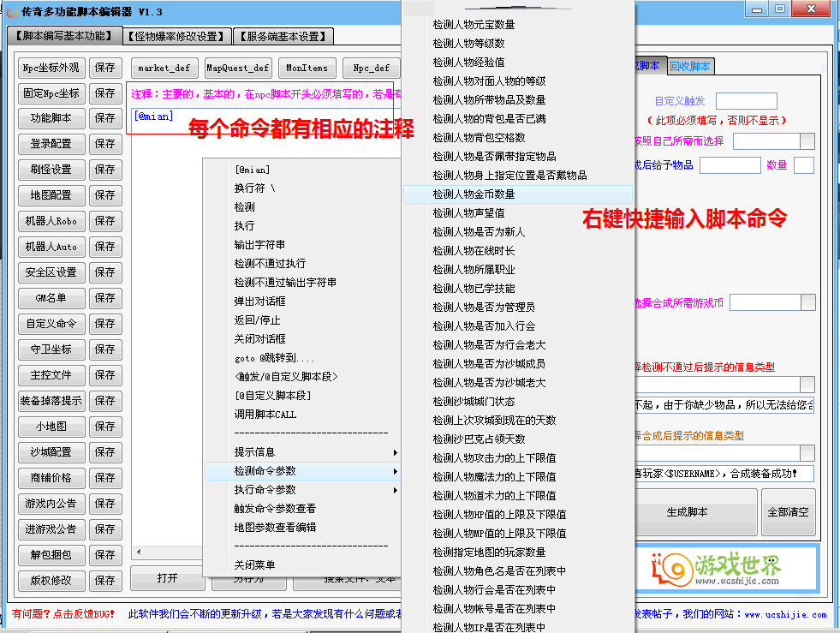Click the market_def button
Screen dimensions: 840x633
(x=164, y=68)
